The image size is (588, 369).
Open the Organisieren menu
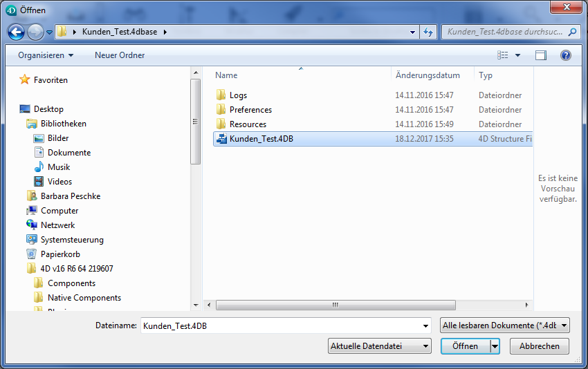46,55
